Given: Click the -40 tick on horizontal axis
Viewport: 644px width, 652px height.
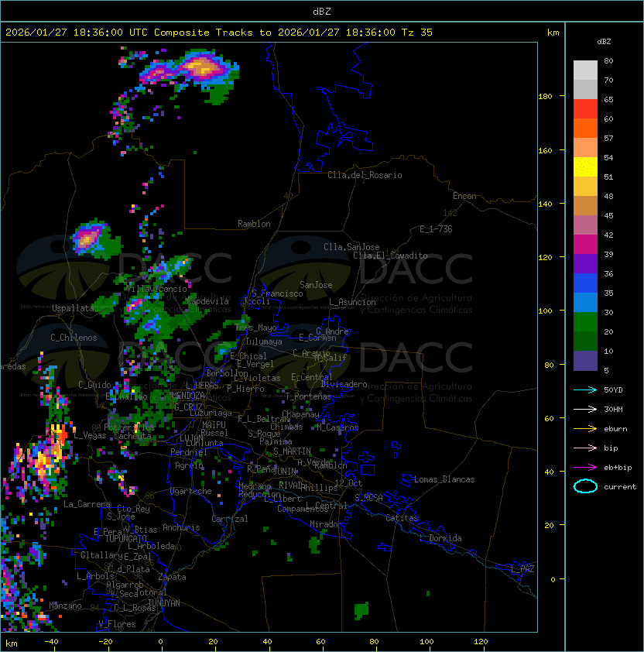Looking at the screenshot, I should 51,642.
